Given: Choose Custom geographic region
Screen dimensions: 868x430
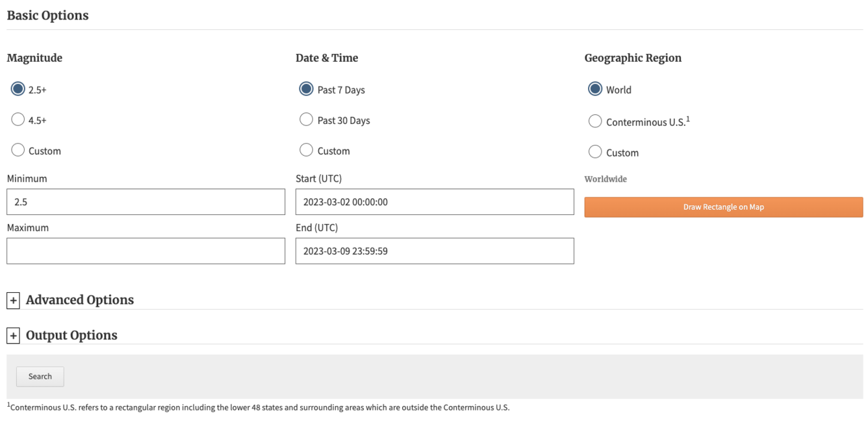Looking at the screenshot, I should pyautogui.click(x=595, y=151).
